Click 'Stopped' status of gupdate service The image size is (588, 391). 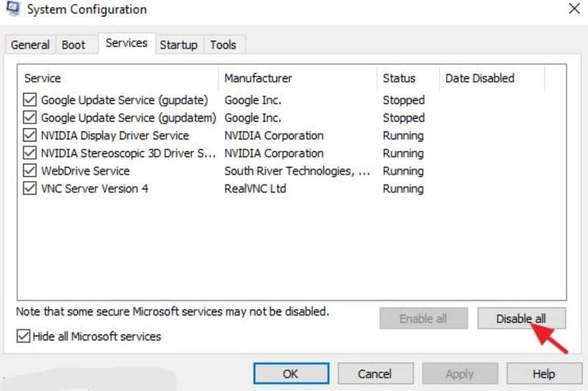(x=404, y=100)
